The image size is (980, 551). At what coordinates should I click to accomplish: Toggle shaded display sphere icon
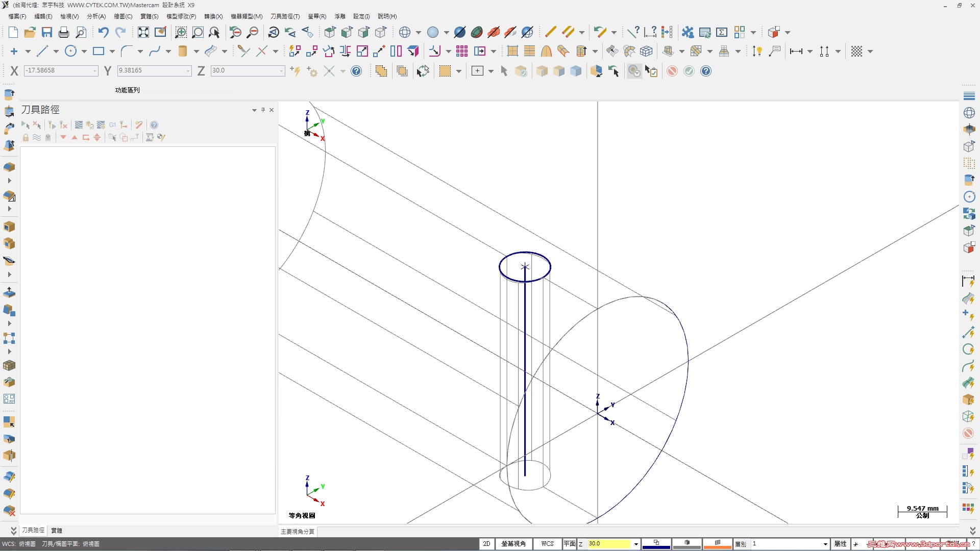(x=433, y=32)
